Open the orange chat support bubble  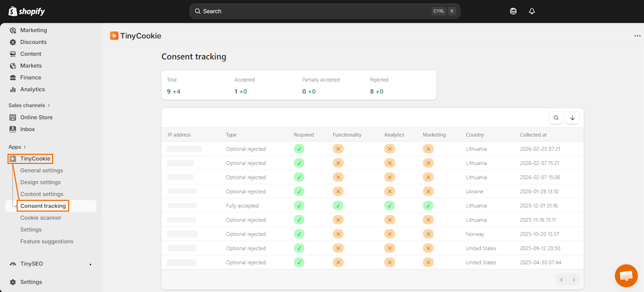pyautogui.click(x=626, y=276)
